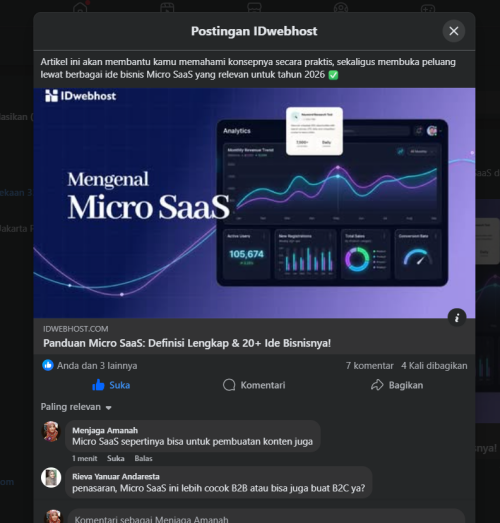Image resolution: width=500 pixels, height=523 pixels.
Task: Click the Bagikan share button
Action: [x=397, y=385]
